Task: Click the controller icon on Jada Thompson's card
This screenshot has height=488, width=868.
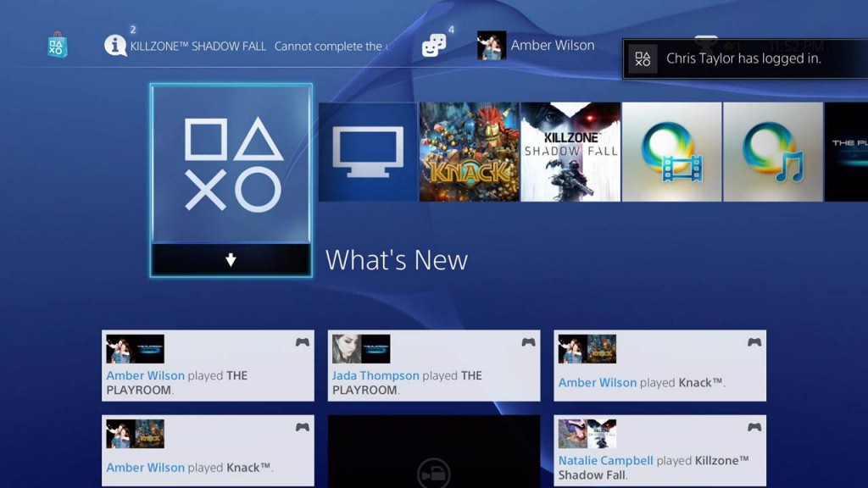Action: (528, 341)
